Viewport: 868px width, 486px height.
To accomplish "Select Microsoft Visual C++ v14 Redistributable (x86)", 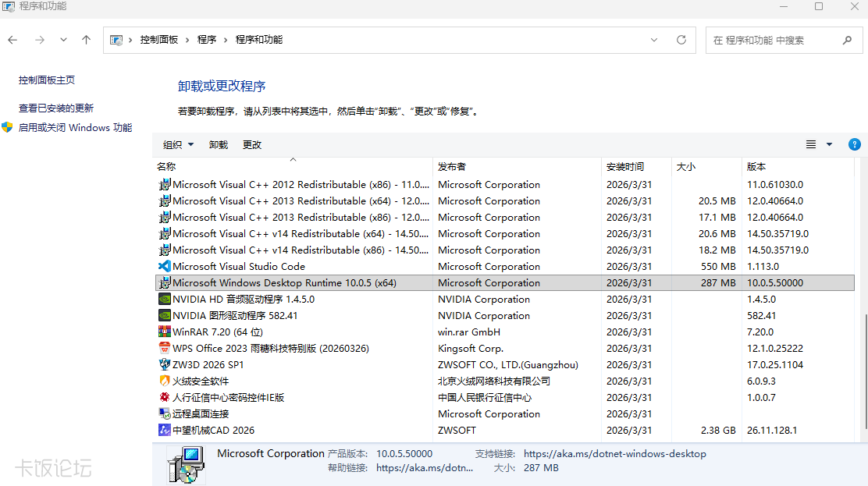I will 505,250.
